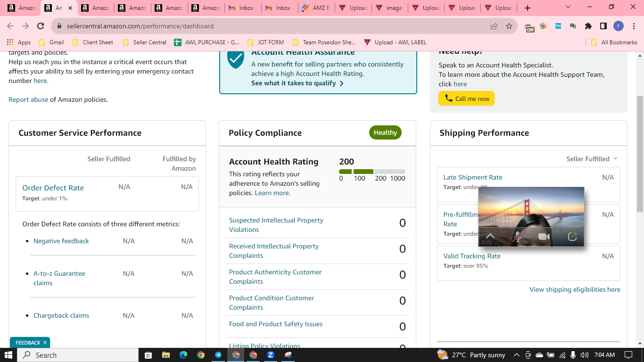Open Chrome's three-dot menu
Screen dimensions: 644x362
[634, 26]
